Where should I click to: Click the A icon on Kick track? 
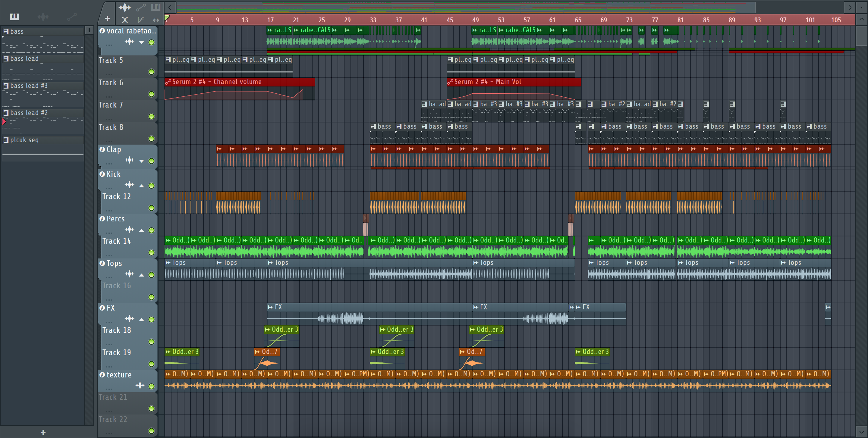102,174
